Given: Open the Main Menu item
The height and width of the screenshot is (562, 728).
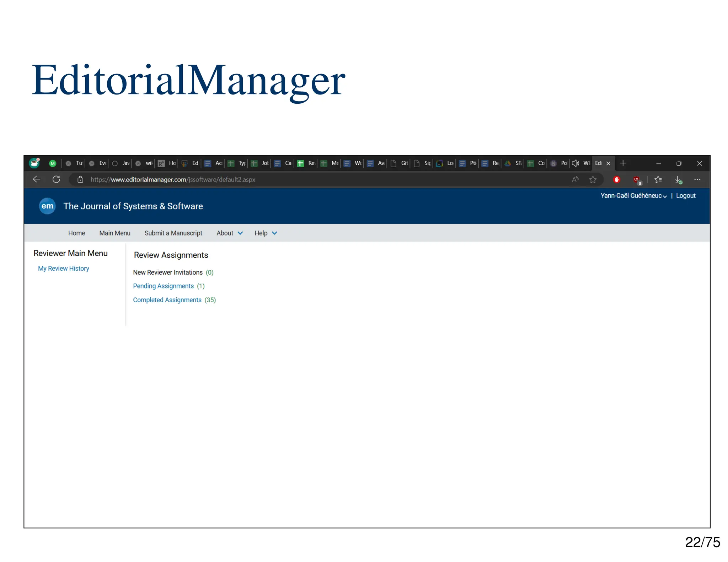Looking at the screenshot, I should (115, 233).
